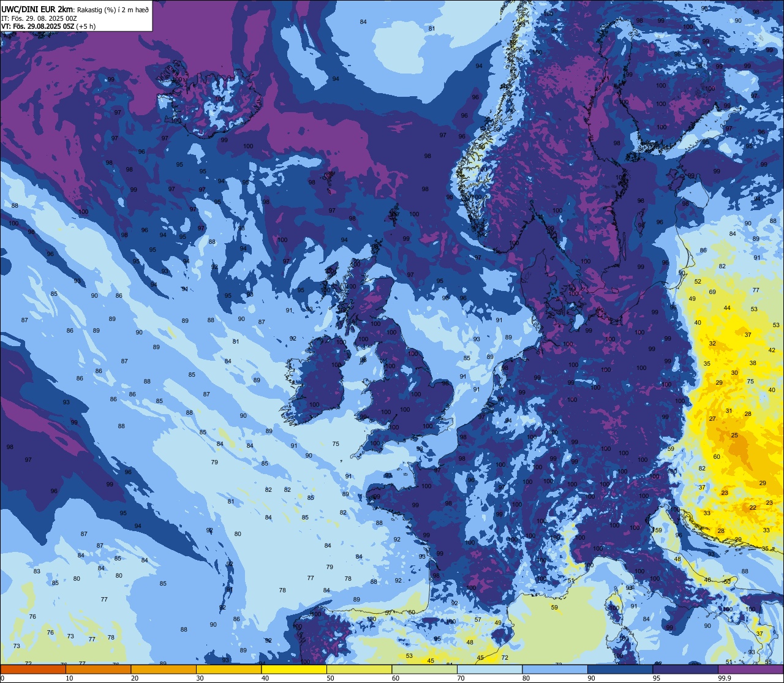Click the legend label '10'

(x=69, y=678)
